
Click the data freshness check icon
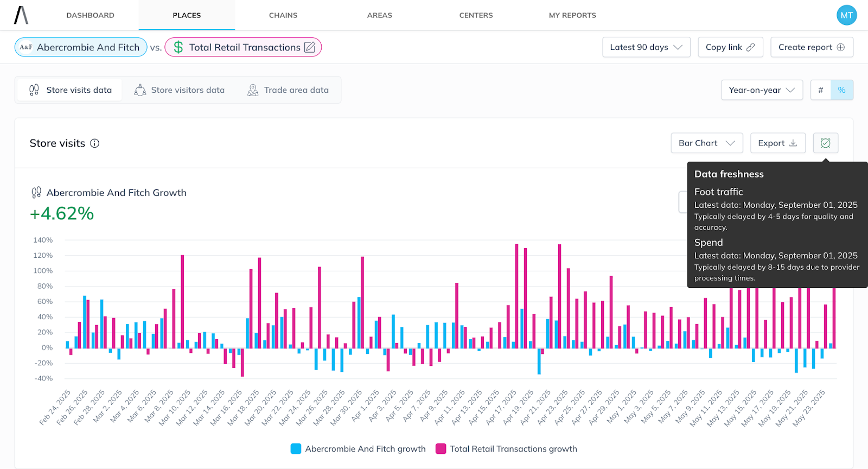pyautogui.click(x=826, y=143)
